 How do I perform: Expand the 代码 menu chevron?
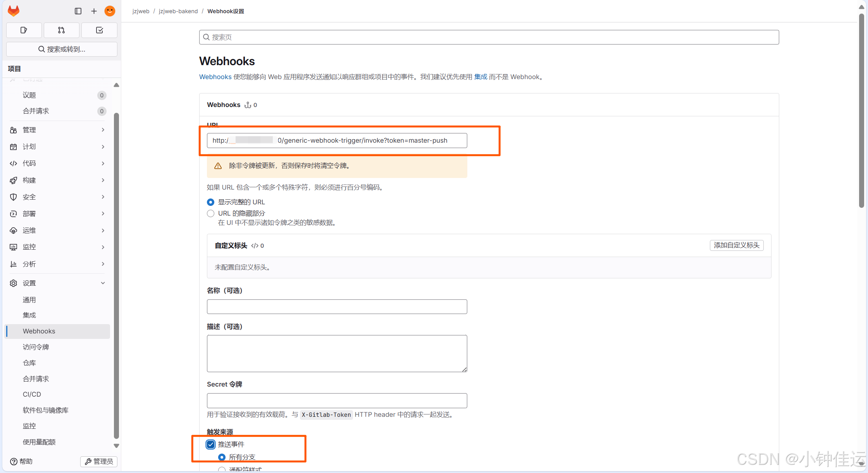click(103, 163)
